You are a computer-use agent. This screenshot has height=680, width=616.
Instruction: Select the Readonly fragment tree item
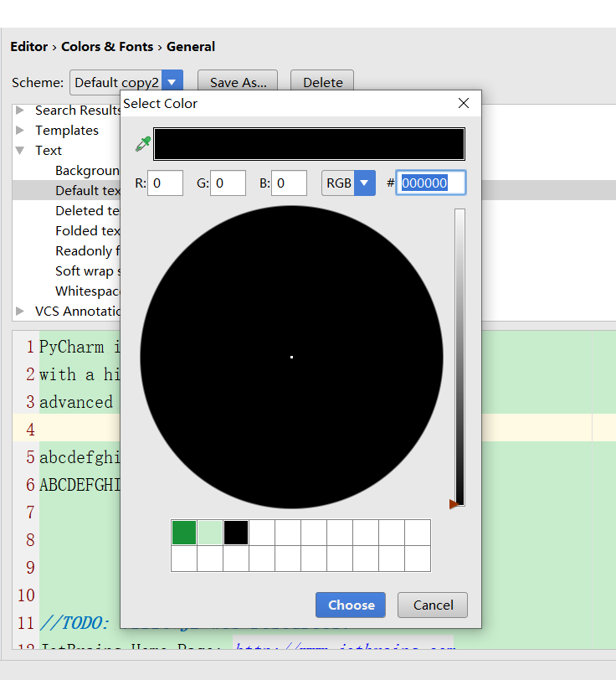tap(88, 250)
